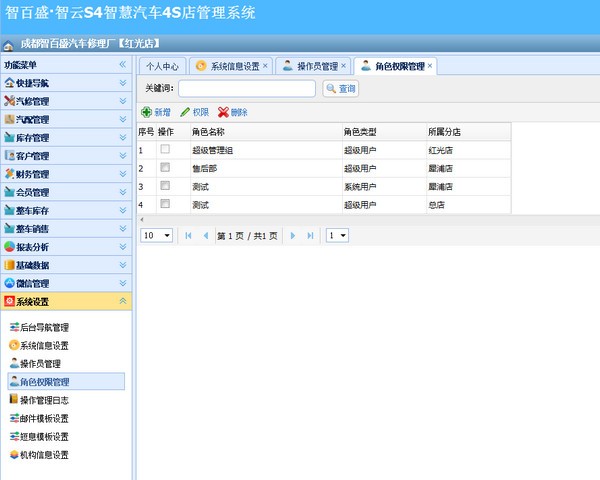Open 操作管理日志 in the sidebar
The image size is (600, 480).
tap(44, 400)
